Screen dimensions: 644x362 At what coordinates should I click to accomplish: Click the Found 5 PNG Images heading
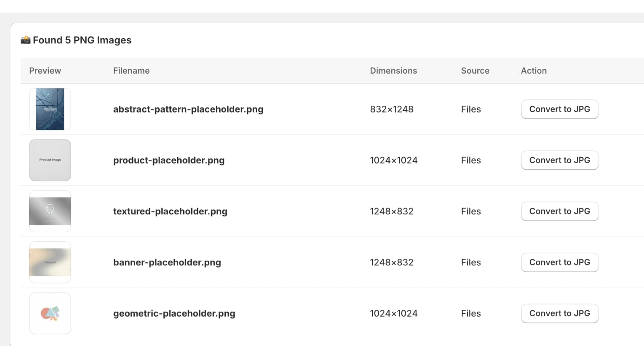click(x=82, y=40)
